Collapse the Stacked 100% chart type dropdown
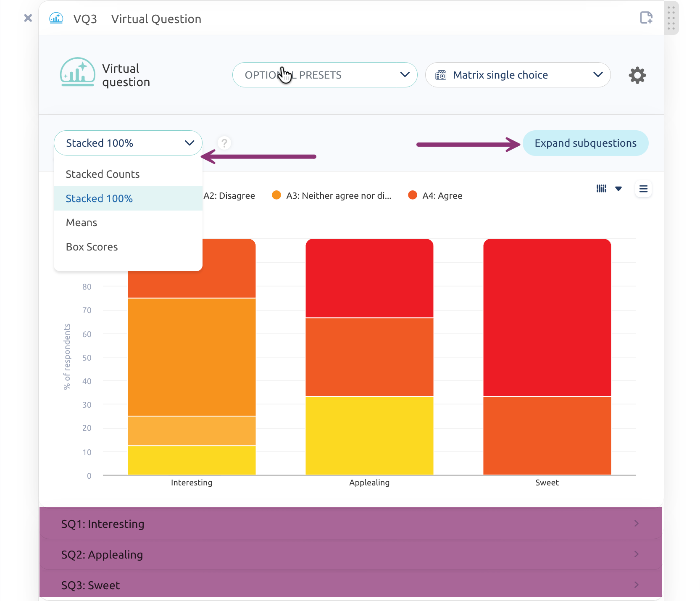The image size is (700, 601). tap(128, 143)
